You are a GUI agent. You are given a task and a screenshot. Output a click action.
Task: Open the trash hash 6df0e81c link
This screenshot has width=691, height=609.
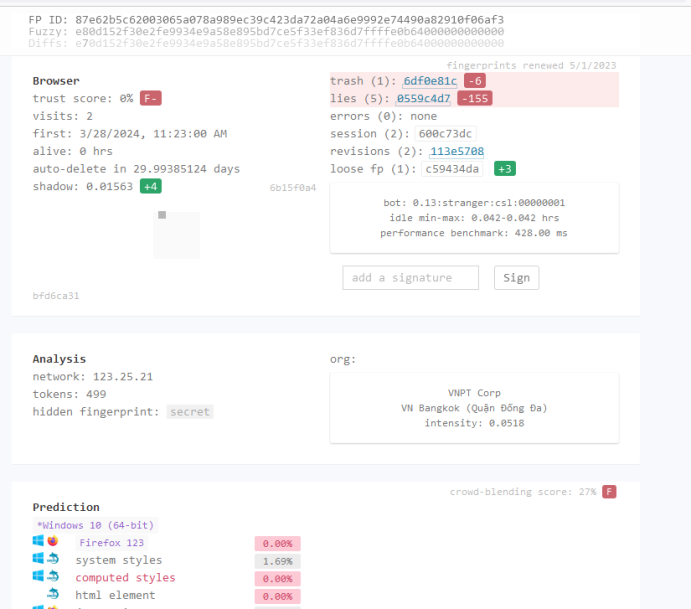430,81
